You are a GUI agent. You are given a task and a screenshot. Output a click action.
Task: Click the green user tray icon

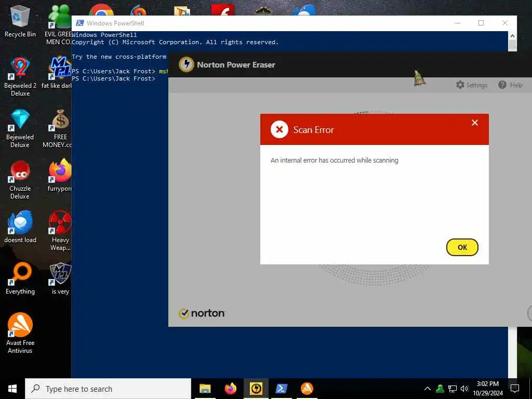point(440,389)
